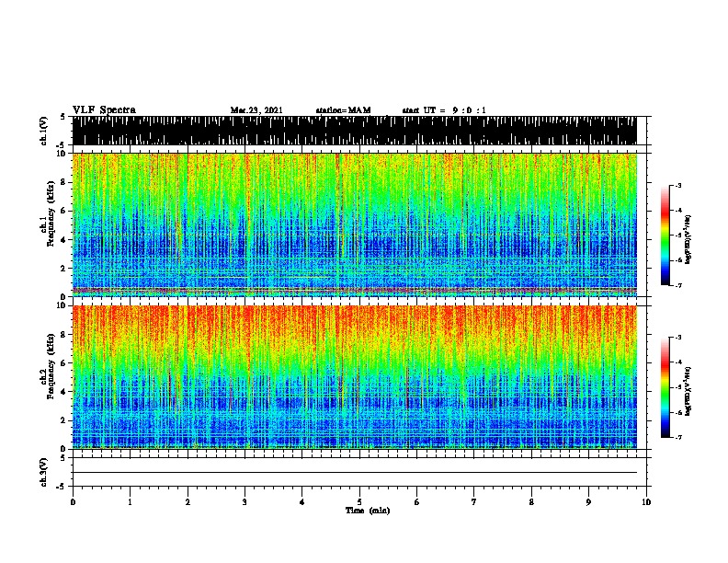The height and width of the screenshot is (563, 728).
Task: Click the "ch.1(V)" waveform axis label
Action: coord(43,131)
